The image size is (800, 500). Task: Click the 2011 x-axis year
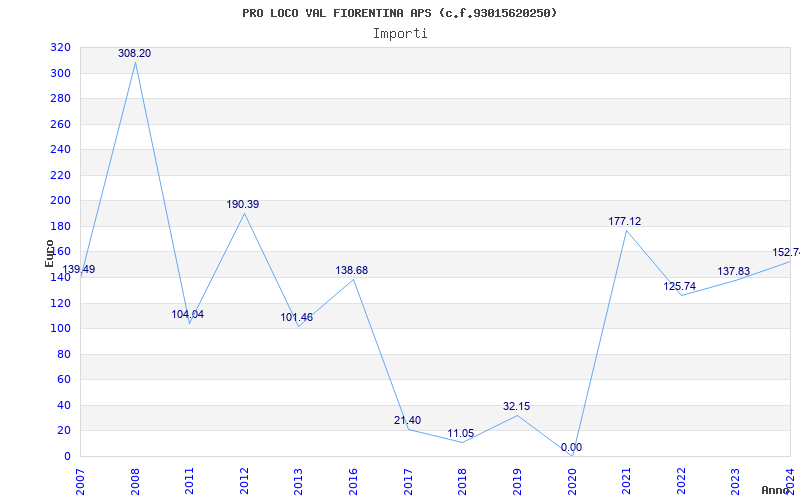point(189,481)
